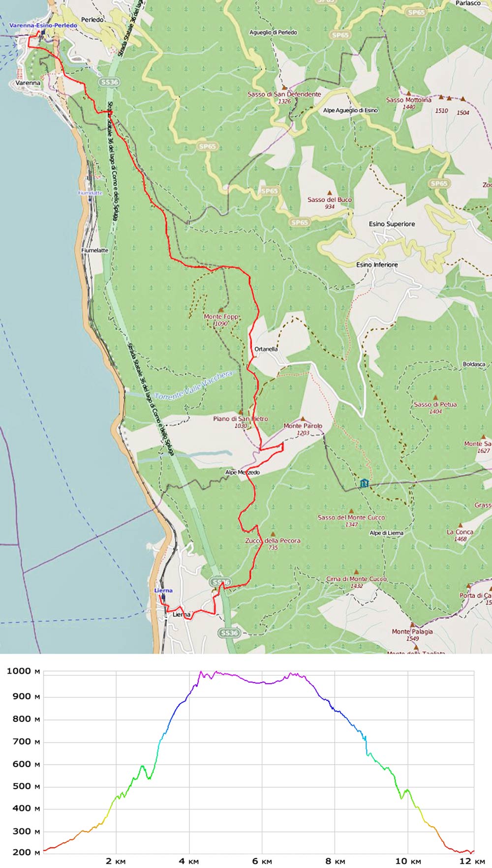Screen dimensions: 492x868
Task: Click the SS36 road shield near Varenna
Action: pyautogui.click(x=109, y=82)
